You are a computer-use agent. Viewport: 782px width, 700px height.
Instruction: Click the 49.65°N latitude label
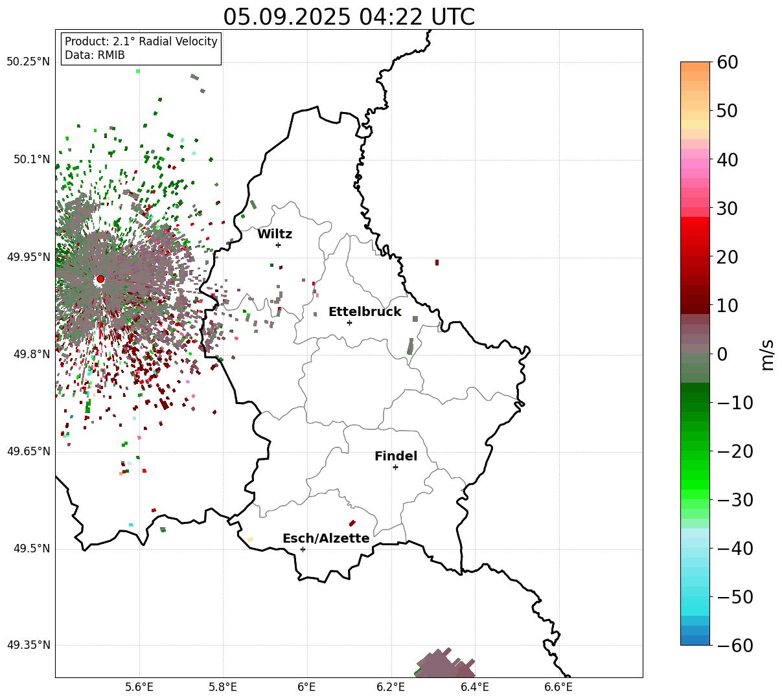[29, 451]
